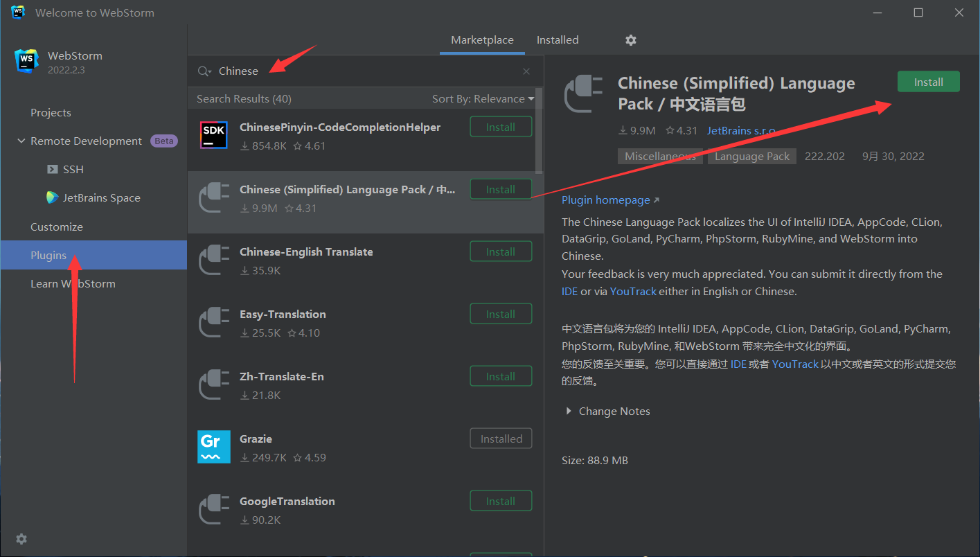Click the search magnifier icon
Screen dimensions: 980x557
pyautogui.click(x=204, y=71)
